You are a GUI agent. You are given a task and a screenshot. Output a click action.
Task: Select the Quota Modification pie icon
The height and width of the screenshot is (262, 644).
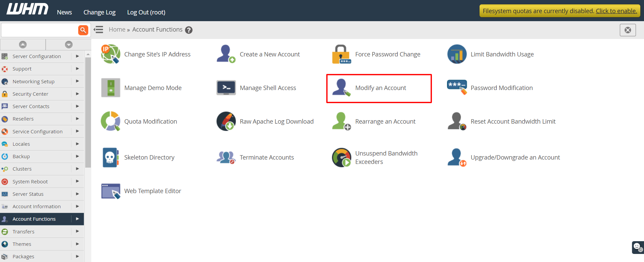tap(110, 121)
